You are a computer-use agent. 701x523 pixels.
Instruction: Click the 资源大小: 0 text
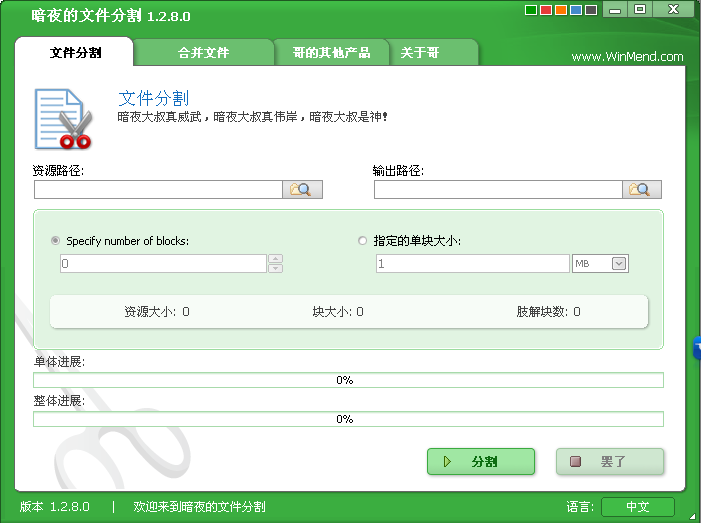[157, 312]
